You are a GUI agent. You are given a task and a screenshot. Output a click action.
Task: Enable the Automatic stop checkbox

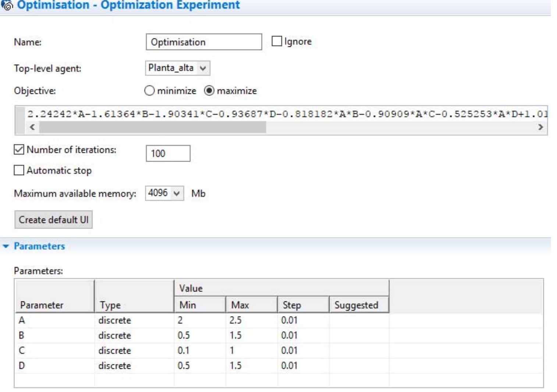[19, 170]
